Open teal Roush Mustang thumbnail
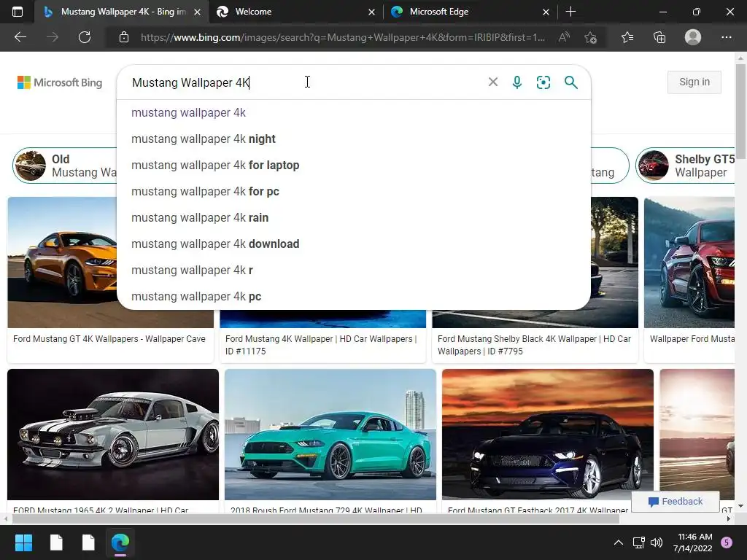The height and width of the screenshot is (560, 747). pos(330,435)
